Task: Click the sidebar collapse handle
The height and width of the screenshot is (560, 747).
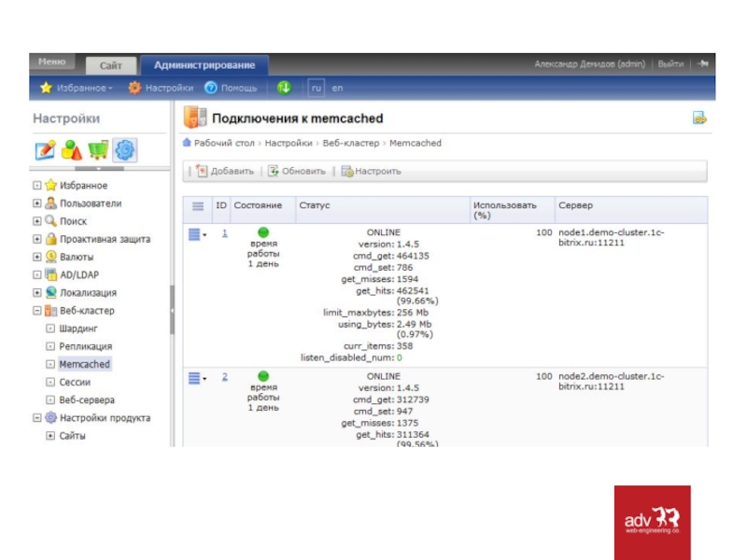Action: pyautogui.click(x=172, y=310)
